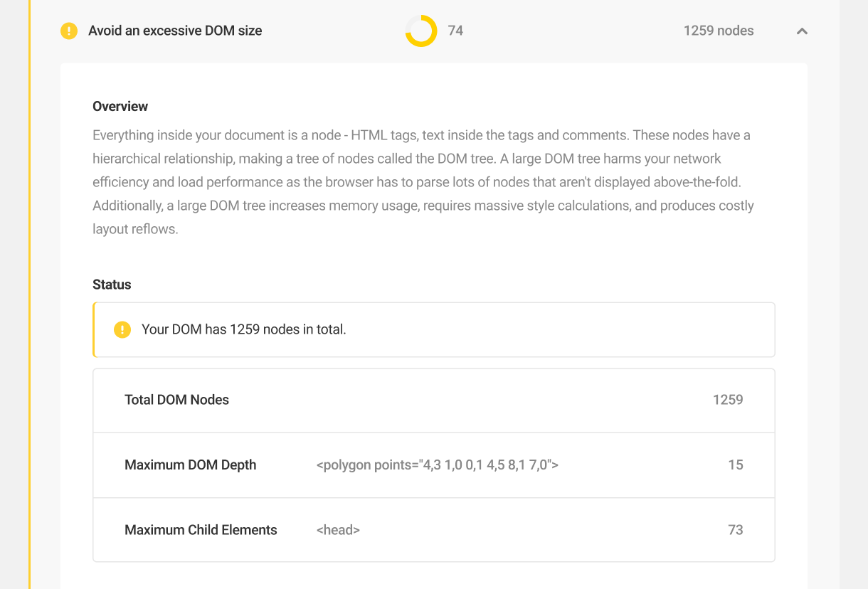Expand the Total DOM Nodes row
The width and height of the screenshot is (868, 589).
(x=433, y=400)
